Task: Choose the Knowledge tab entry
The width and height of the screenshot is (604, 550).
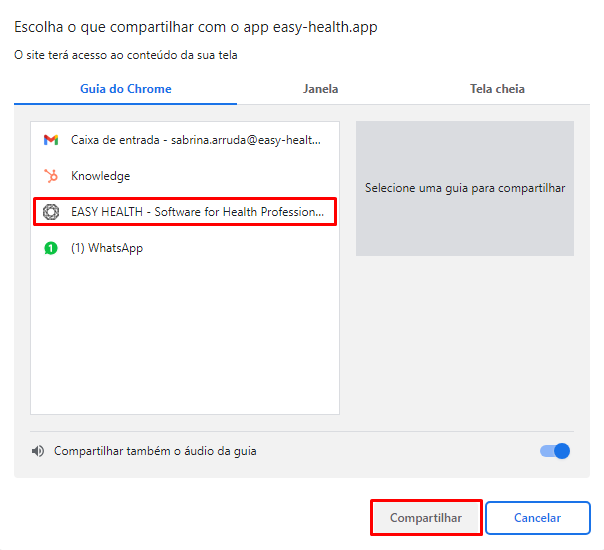Action: click(100, 176)
